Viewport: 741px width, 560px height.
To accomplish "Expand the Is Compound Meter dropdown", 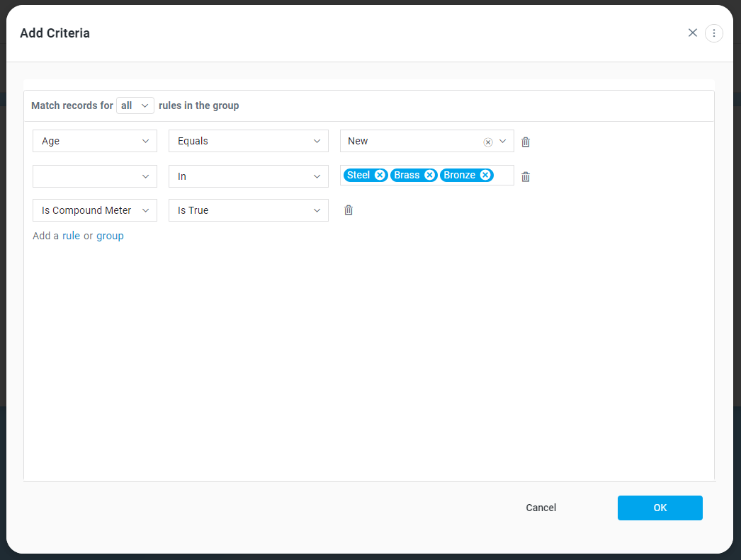I will (95, 210).
